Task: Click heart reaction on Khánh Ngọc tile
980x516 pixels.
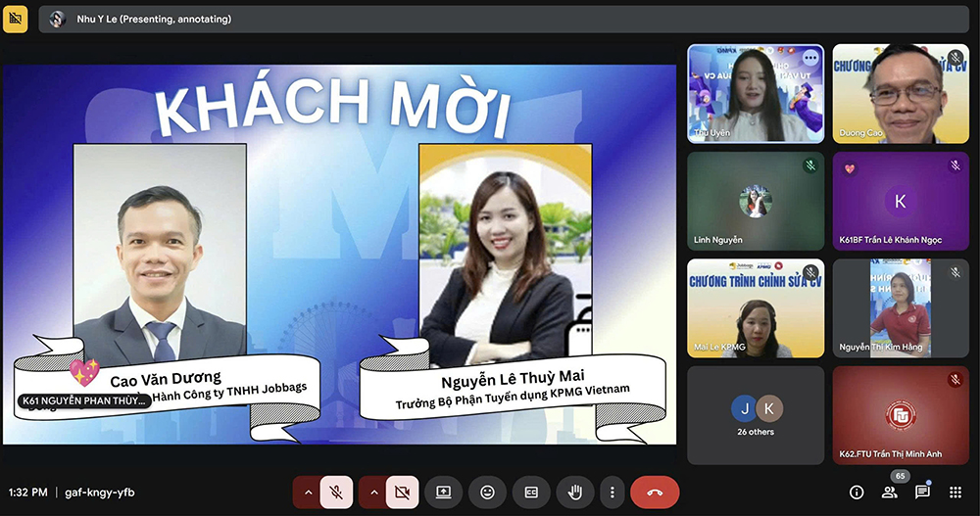Action: click(x=850, y=168)
